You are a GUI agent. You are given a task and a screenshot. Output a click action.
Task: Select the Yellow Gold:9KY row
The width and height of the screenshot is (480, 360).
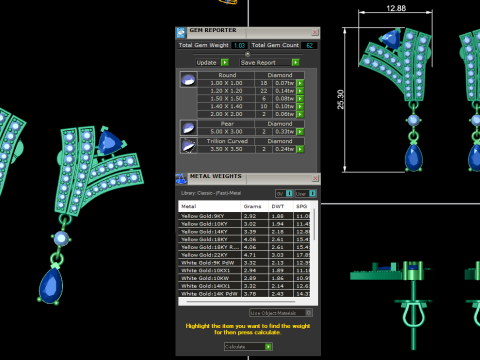[x=244, y=216]
